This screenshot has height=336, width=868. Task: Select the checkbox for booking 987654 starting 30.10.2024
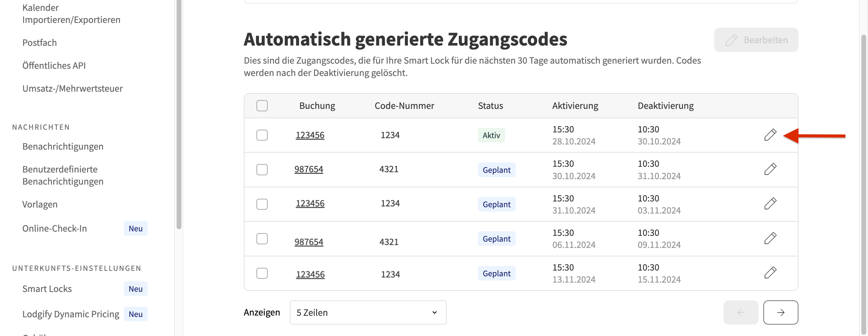[x=262, y=170]
